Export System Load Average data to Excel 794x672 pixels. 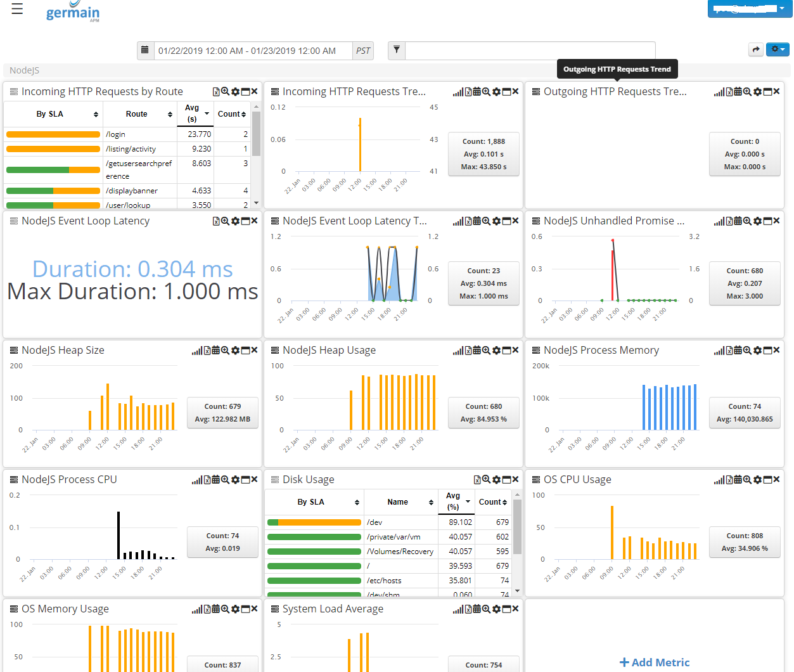[x=468, y=609]
